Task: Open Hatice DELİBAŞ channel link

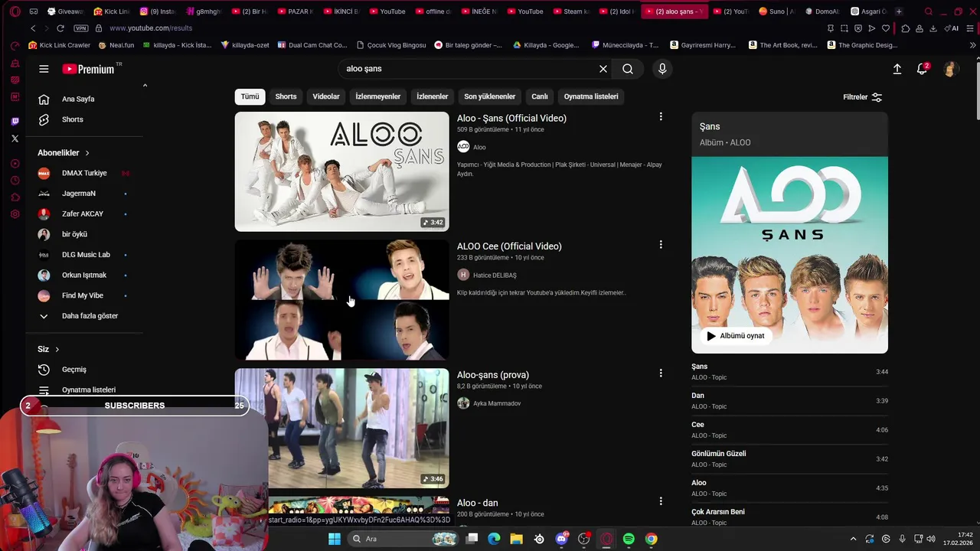Action: point(495,275)
